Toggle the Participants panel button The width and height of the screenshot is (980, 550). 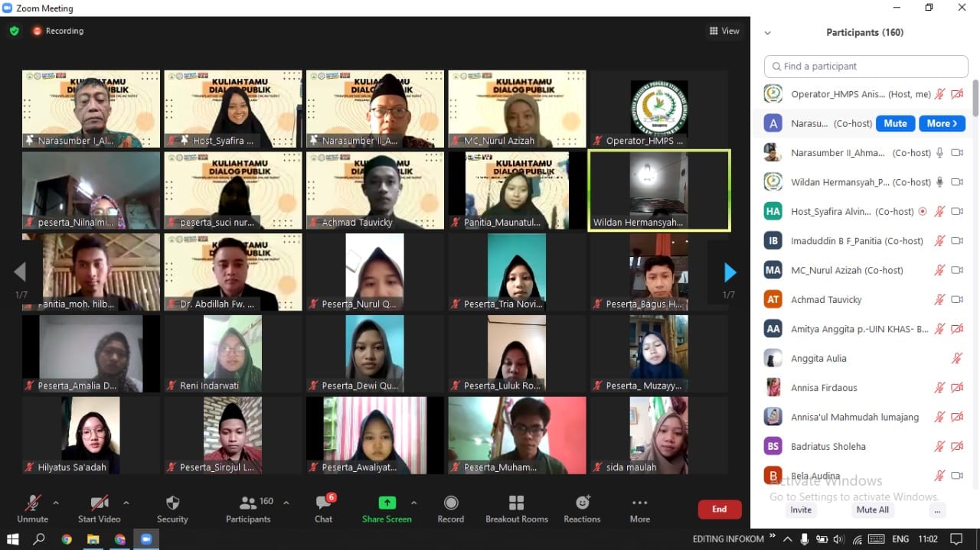tap(248, 509)
